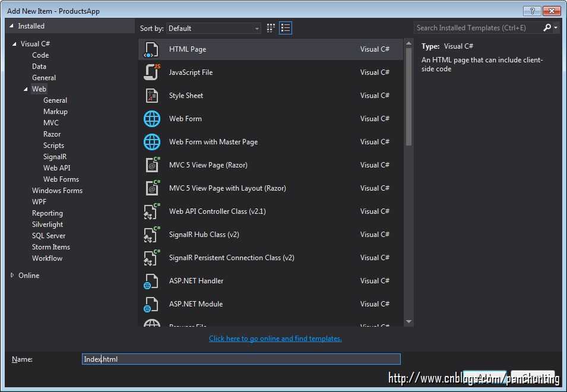Select Razor category
The image size is (567, 392).
pyautogui.click(x=52, y=134)
